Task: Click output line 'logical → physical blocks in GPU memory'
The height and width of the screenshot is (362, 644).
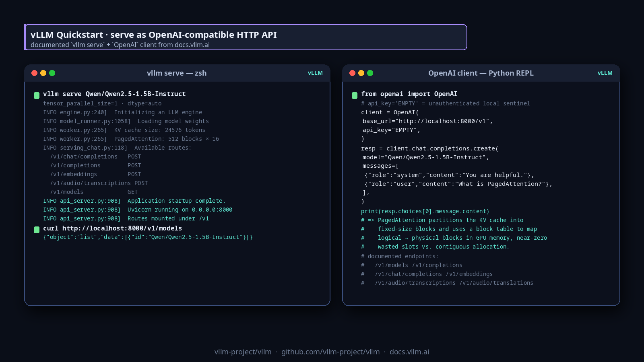Action: click(454, 238)
